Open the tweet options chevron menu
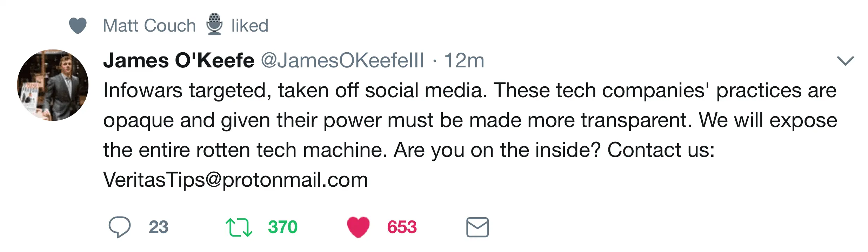 [x=845, y=61]
